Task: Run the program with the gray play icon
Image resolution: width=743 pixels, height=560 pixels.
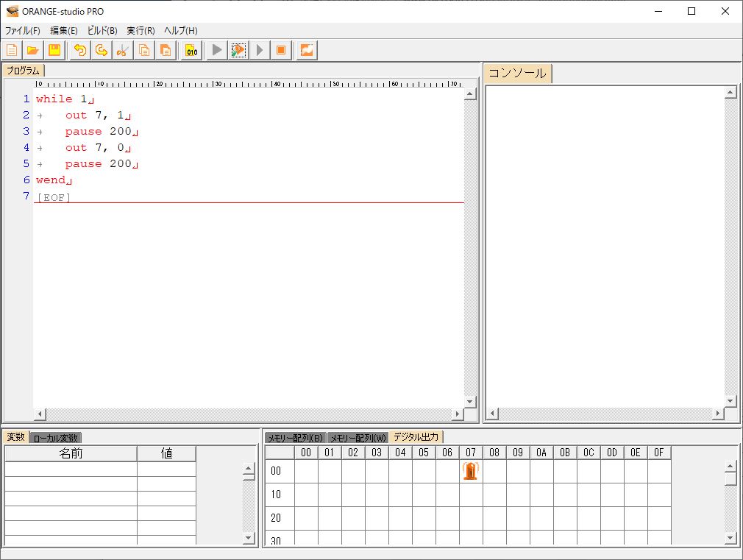Action: (216, 50)
